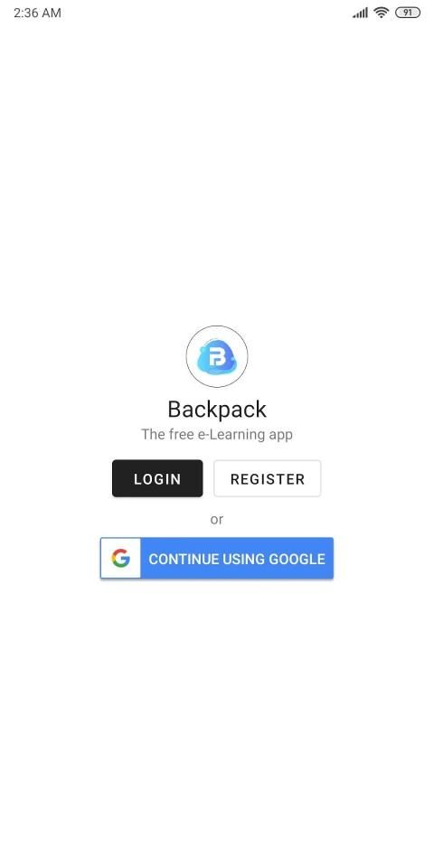Tap the cellular signal strength icon
The width and height of the screenshot is (434, 868).
(360, 13)
